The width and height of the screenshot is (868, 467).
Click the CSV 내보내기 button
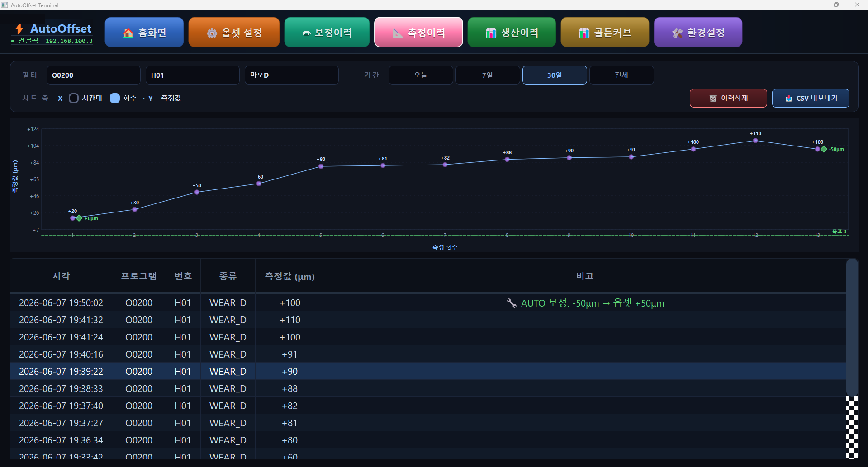811,98
